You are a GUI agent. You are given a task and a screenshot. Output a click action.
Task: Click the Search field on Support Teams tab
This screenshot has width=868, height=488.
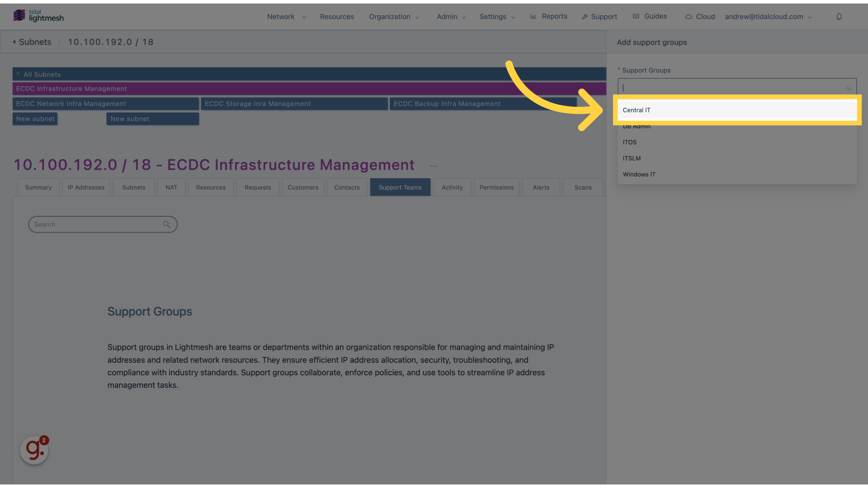103,225
